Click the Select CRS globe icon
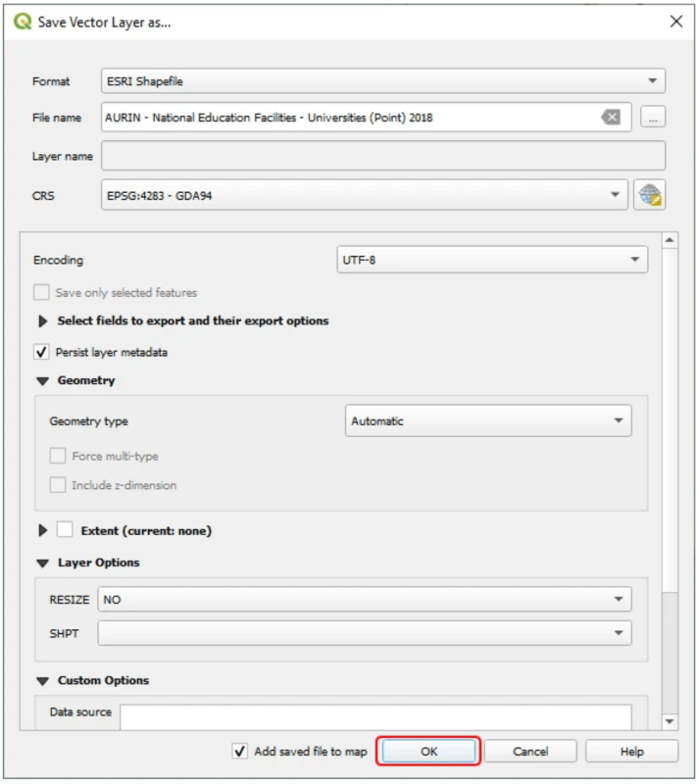Viewport: 698px width, 784px height. click(x=649, y=195)
